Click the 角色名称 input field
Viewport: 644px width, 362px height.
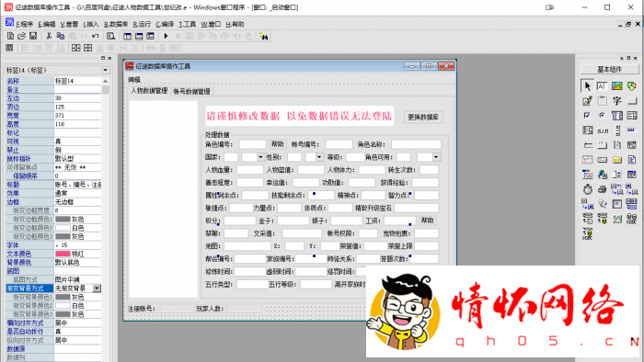(416, 144)
